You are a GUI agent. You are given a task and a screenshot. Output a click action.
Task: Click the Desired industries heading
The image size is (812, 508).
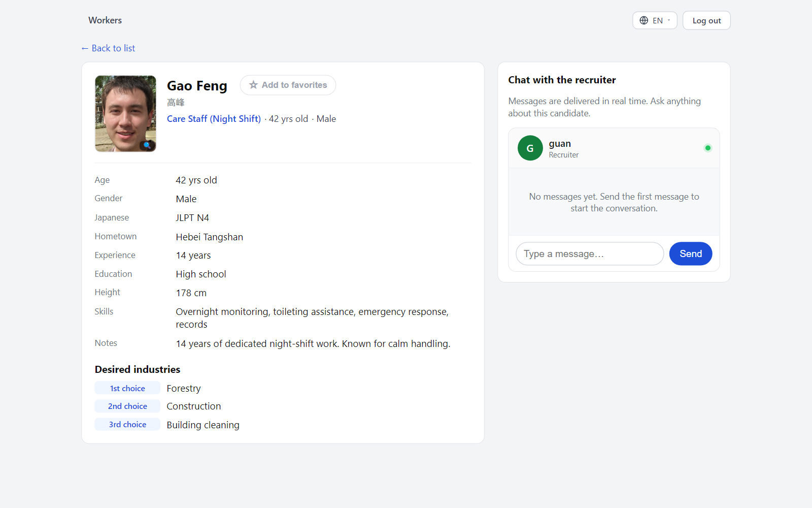(138, 369)
